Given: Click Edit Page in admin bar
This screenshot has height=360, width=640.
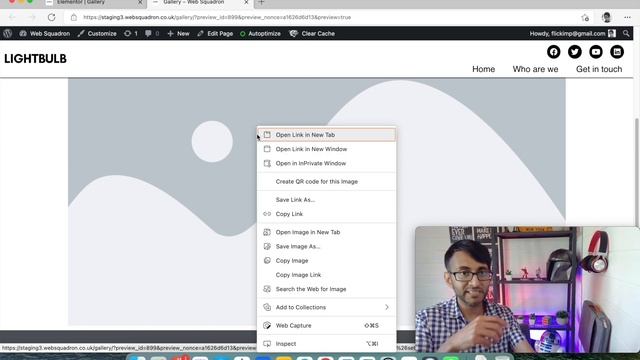Looking at the screenshot, I should [215, 33].
